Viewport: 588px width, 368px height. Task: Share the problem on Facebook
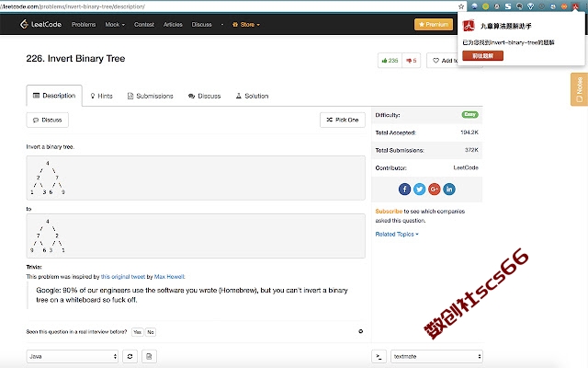(x=404, y=189)
